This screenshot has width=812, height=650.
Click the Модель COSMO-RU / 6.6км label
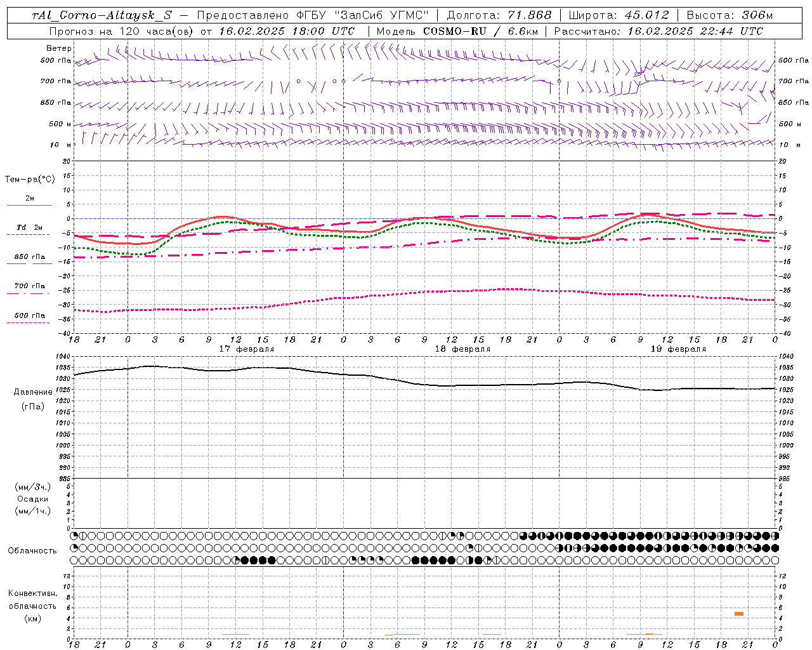click(457, 31)
